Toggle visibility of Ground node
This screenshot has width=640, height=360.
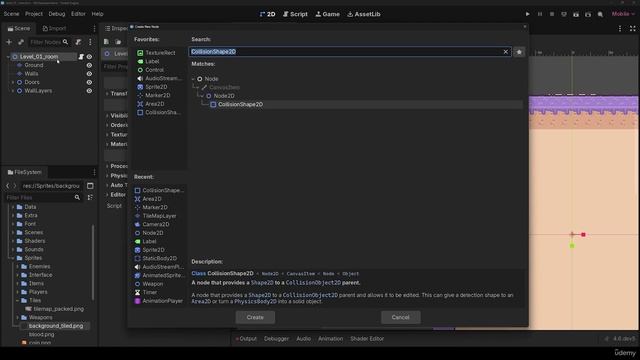pos(89,65)
